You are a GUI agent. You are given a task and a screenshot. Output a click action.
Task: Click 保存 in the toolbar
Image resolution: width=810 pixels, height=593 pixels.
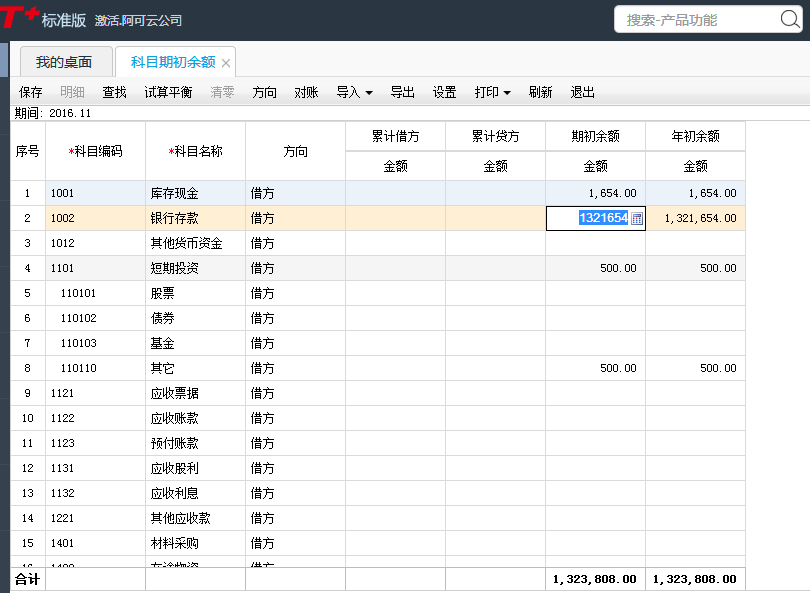[x=30, y=92]
